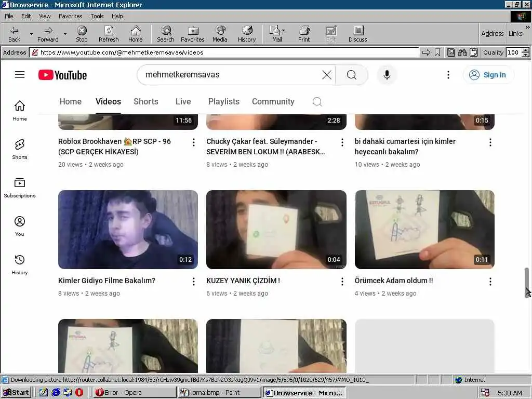Open the Help menu
Screen dimensions: 532x399
click(117, 16)
